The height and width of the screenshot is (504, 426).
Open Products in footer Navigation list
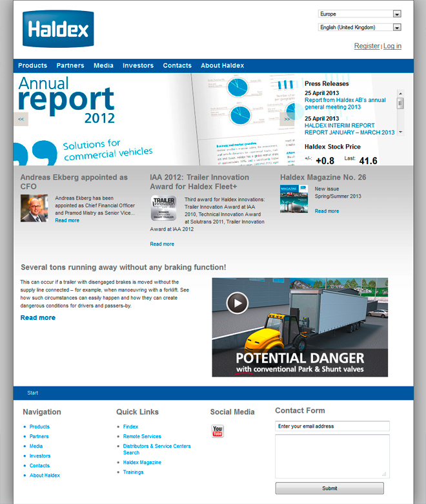39,426
